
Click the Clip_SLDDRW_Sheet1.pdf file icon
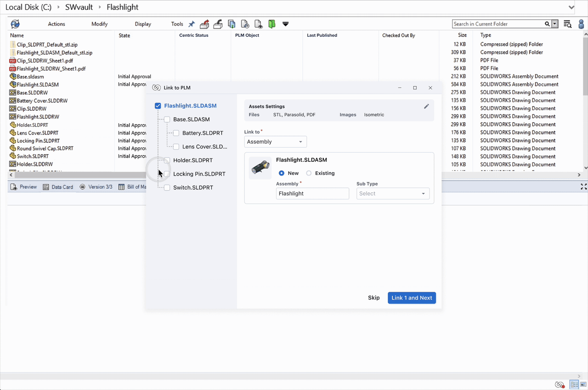(12, 61)
